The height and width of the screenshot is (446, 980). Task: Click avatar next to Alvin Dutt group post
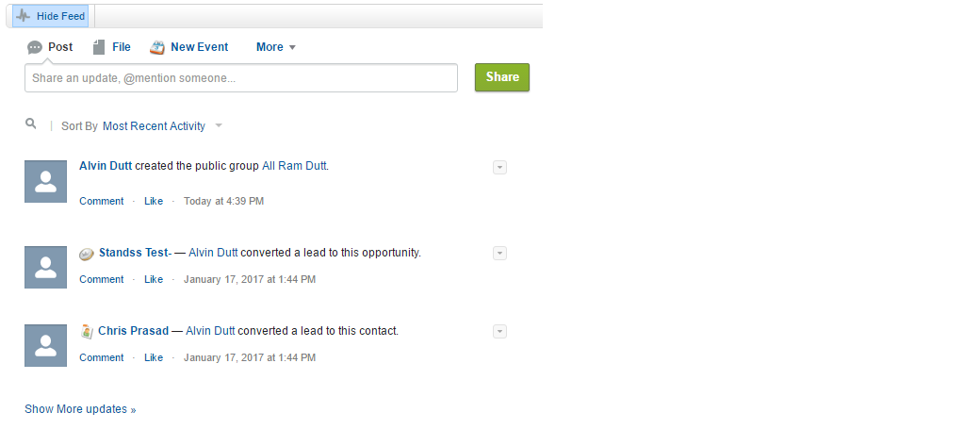click(46, 181)
